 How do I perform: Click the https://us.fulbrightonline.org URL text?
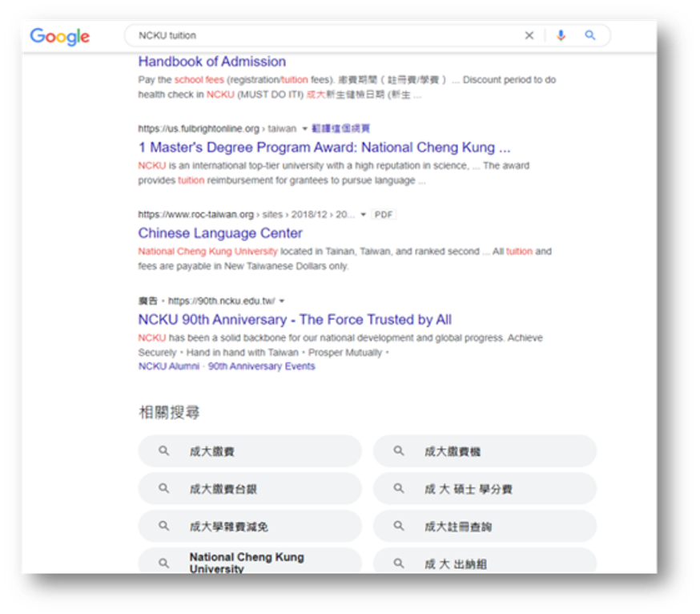(x=199, y=129)
